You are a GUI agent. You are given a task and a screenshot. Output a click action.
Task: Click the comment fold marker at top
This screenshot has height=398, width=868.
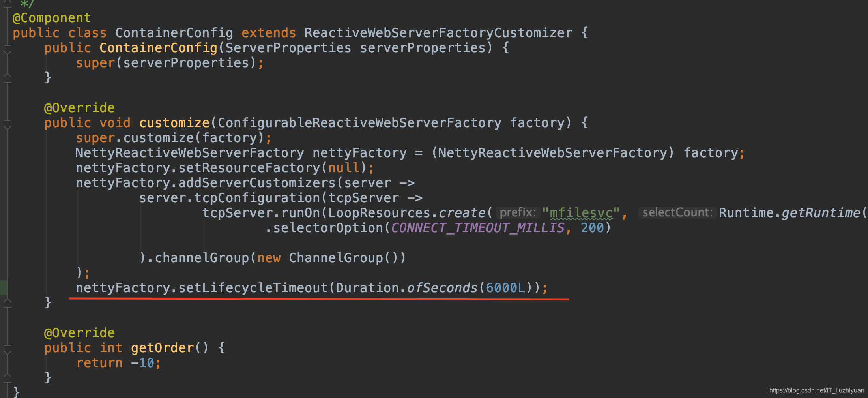click(7, 4)
